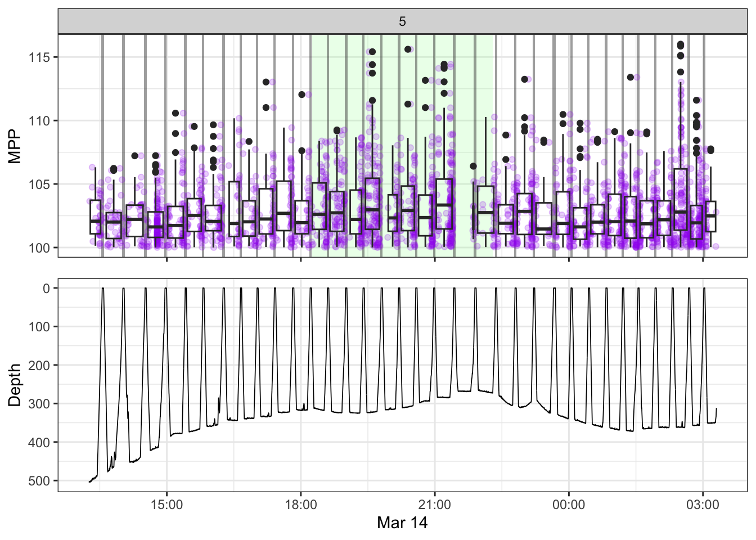Select the 18:00 x-axis tick label
This screenshot has width=756, height=540.
(x=300, y=505)
